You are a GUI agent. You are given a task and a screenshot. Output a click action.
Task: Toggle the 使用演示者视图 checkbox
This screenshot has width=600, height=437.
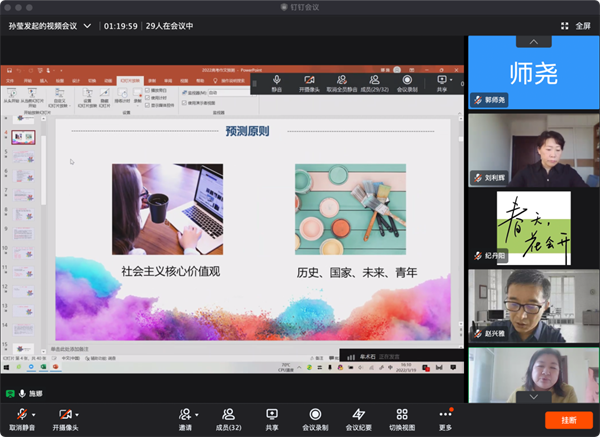point(184,103)
